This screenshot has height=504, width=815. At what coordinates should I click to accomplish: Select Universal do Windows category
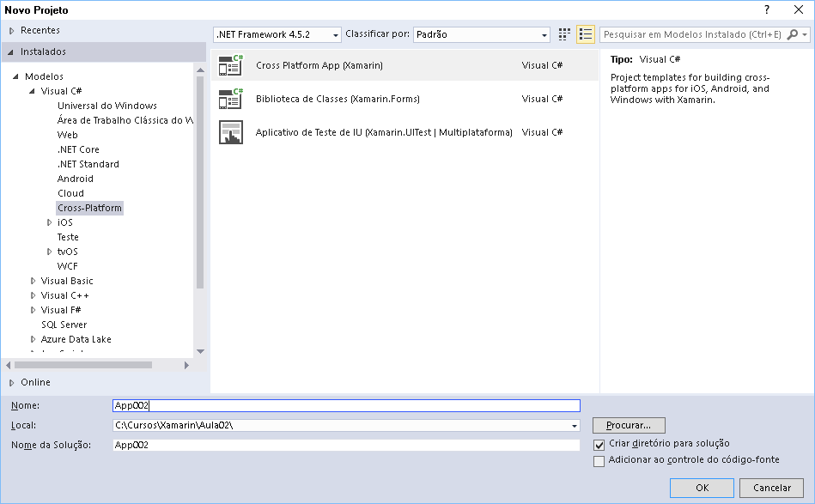[107, 106]
